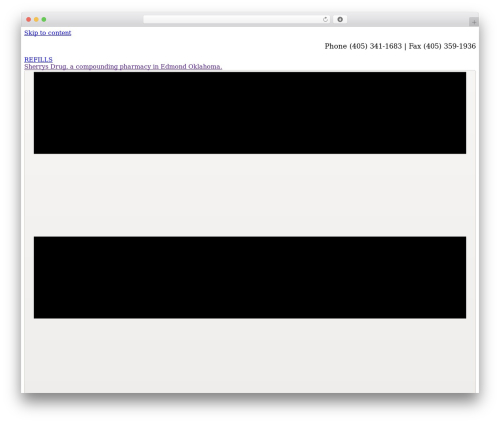Add a new tab with the plus button
The width and height of the screenshot is (500, 423).
[474, 22]
